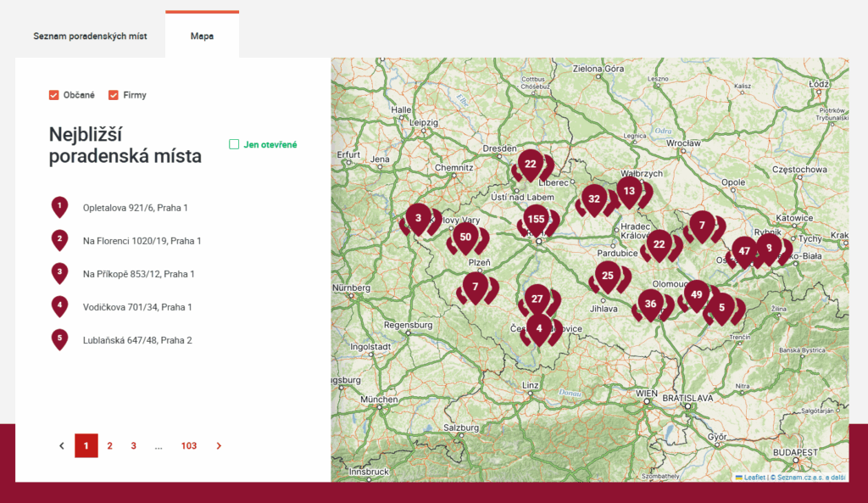868x503 pixels.
Task: Click the 32 cluster near Hradec Králové
Action: click(x=594, y=198)
